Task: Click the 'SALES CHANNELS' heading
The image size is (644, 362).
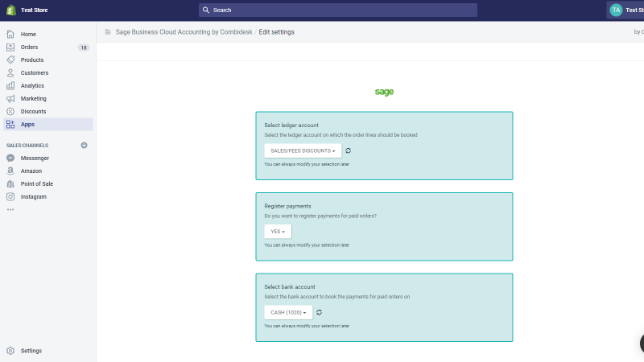Action: point(27,146)
